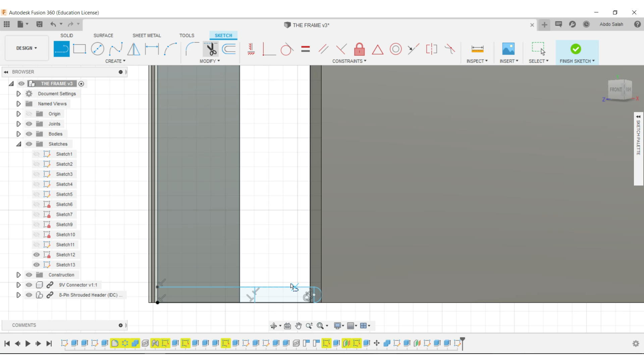Viewport: 644px width, 362px height.
Task: Click the Finish Sketch green checkmark
Action: tap(576, 49)
